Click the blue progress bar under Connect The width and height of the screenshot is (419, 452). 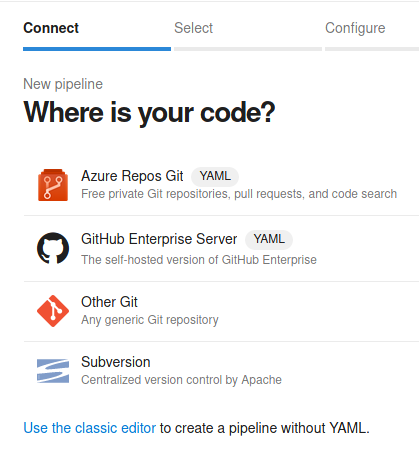click(97, 49)
